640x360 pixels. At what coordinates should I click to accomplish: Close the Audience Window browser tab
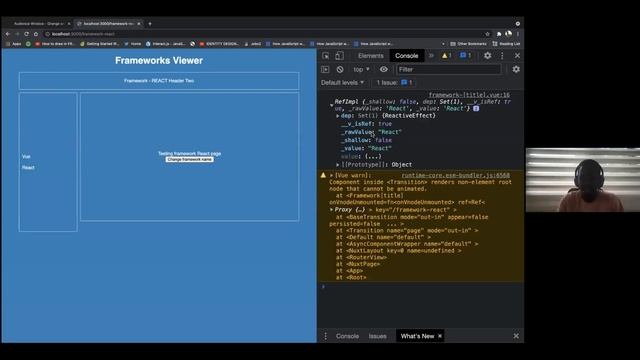coord(69,24)
